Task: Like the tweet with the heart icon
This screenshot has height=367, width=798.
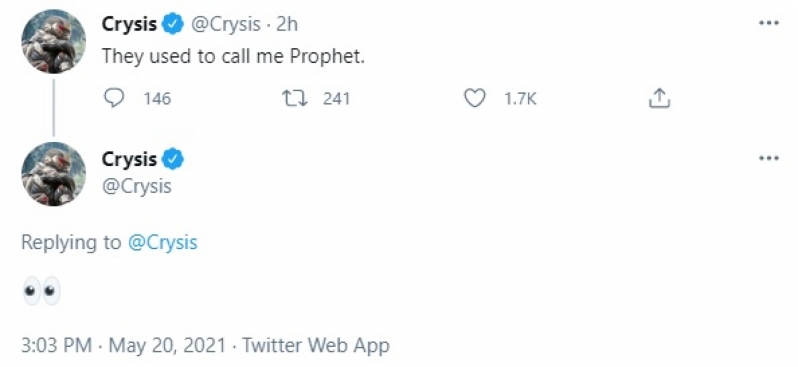Action: (x=474, y=98)
